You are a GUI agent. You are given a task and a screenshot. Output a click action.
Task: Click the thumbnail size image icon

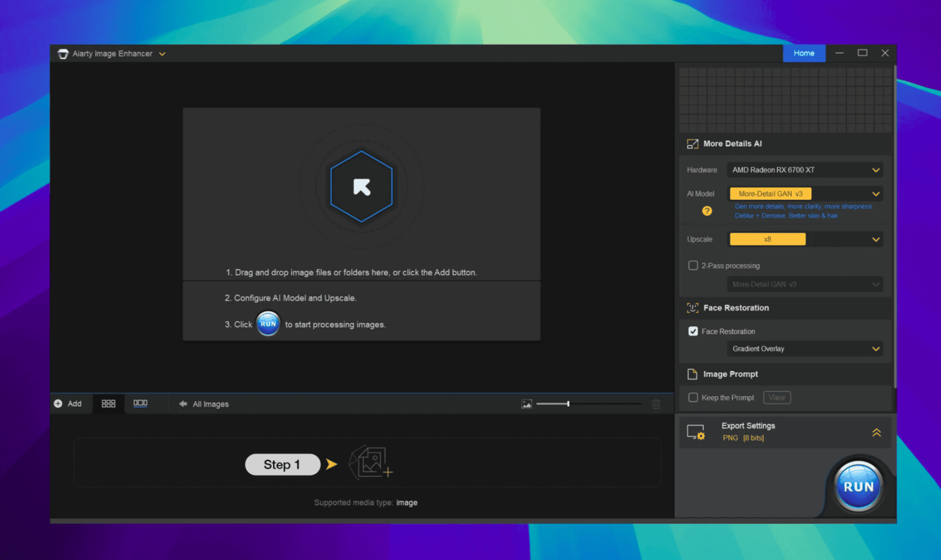[527, 404]
